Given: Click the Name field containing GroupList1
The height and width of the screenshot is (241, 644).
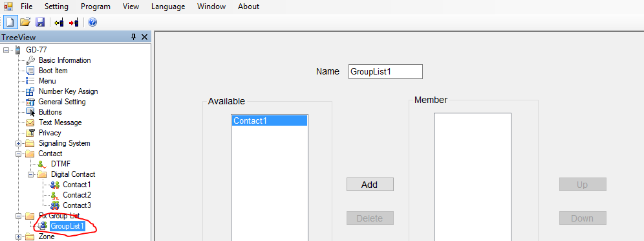Looking at the screenshot, I should coord(385,71).
